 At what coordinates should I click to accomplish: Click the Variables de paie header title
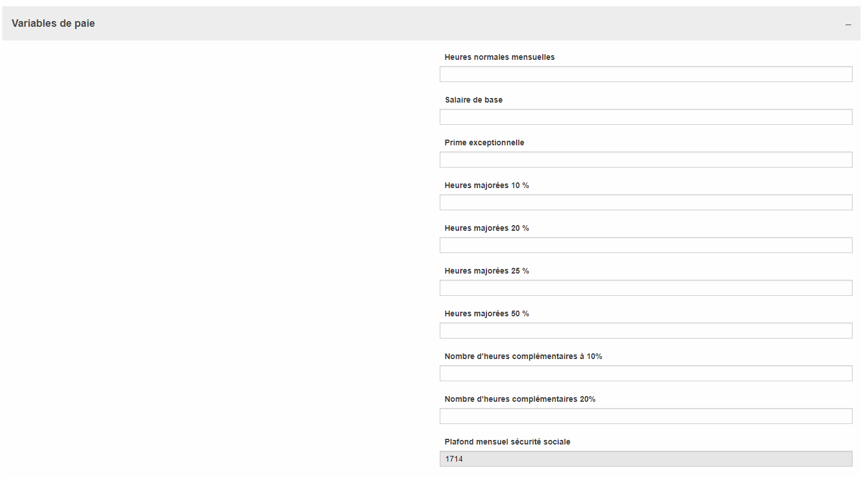[54, 23]
